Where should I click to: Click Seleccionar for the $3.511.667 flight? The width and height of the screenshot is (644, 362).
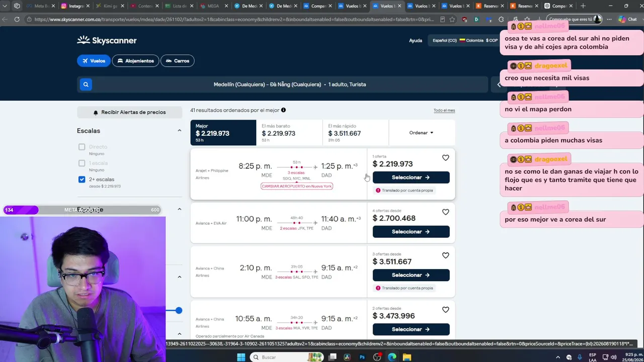pyautogui.click(x=411, y=275)
